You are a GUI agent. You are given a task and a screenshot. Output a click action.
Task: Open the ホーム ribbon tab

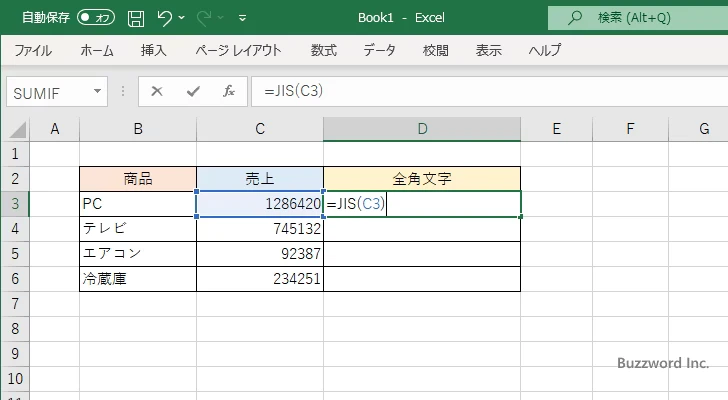pyautogui.click(x=97, y=50)
